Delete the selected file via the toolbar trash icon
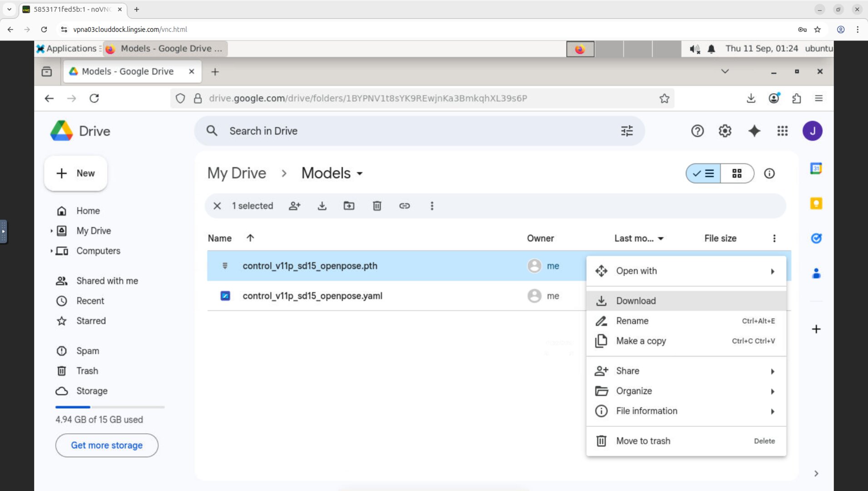This screenshot has width=868, height=491. 377,205
